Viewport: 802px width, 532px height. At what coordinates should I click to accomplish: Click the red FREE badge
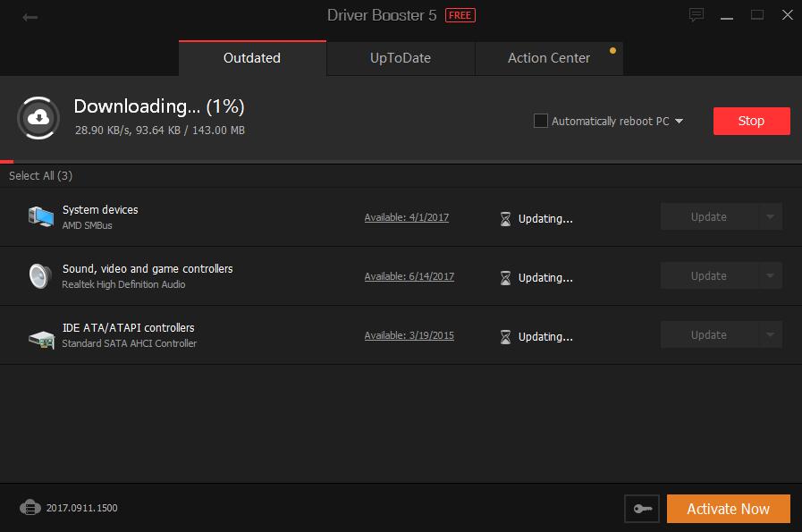coord(460,15)
